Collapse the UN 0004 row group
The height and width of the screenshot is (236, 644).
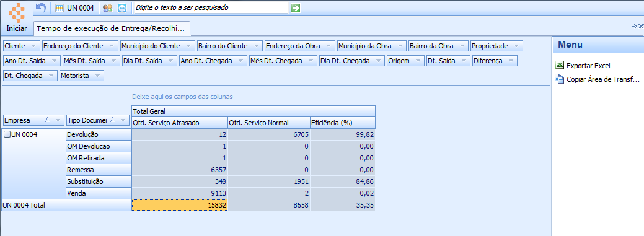pyautogui.click(x=7, y=134)
